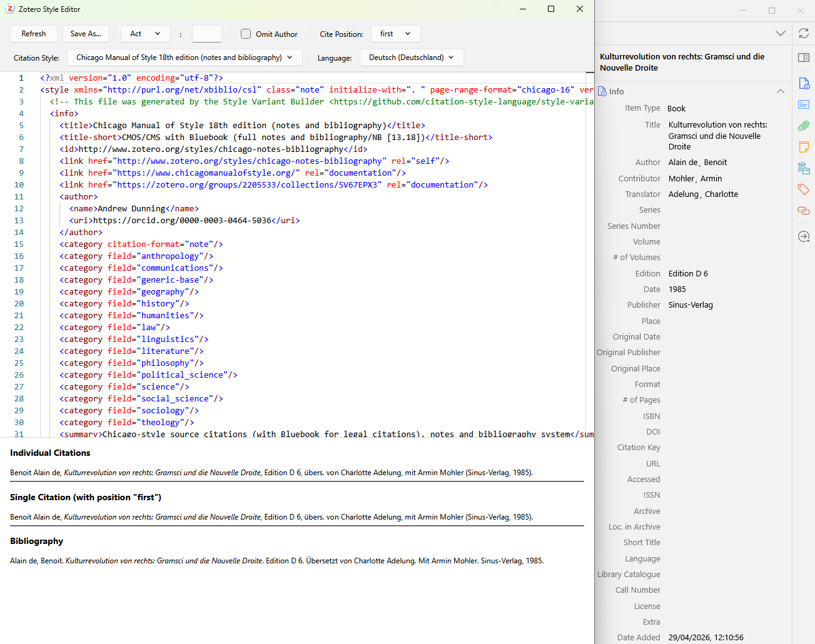Open the Notes section icon
The image size is (815, 644).
pos(804,147)
